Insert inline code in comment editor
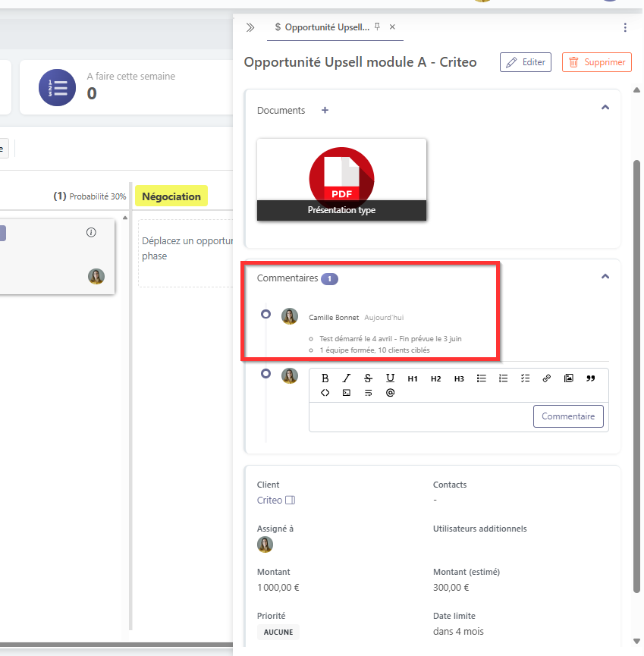Image resolution: width=644 pixels, height=656 pixels. [x=325, y=392]
